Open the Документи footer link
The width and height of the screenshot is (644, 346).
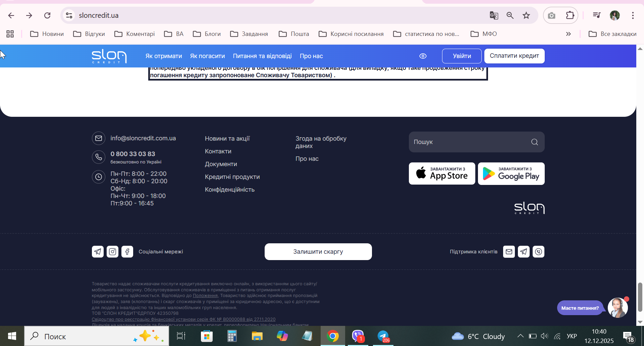click(221, 164)
